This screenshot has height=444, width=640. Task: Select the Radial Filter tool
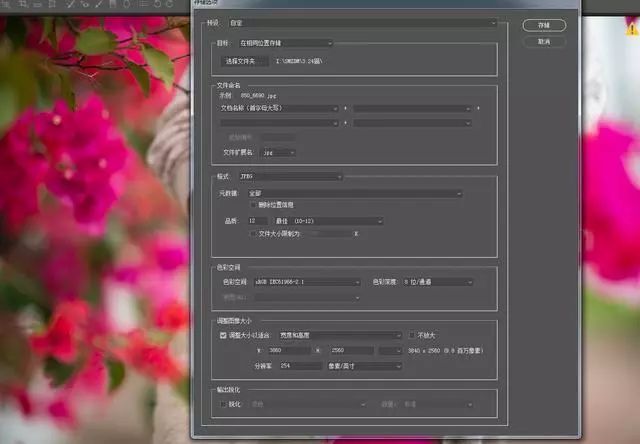coord(127,4)
